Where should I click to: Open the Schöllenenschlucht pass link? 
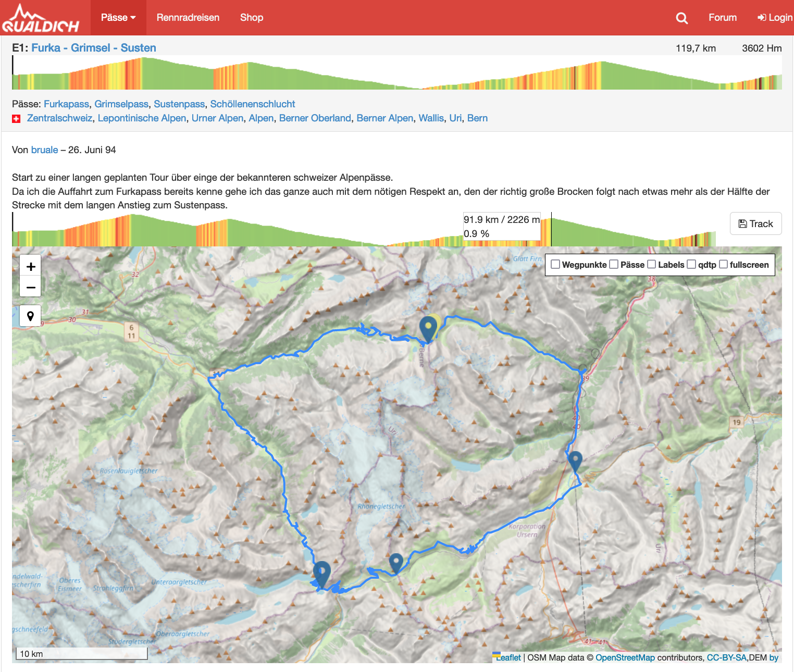tap(252, 104)
